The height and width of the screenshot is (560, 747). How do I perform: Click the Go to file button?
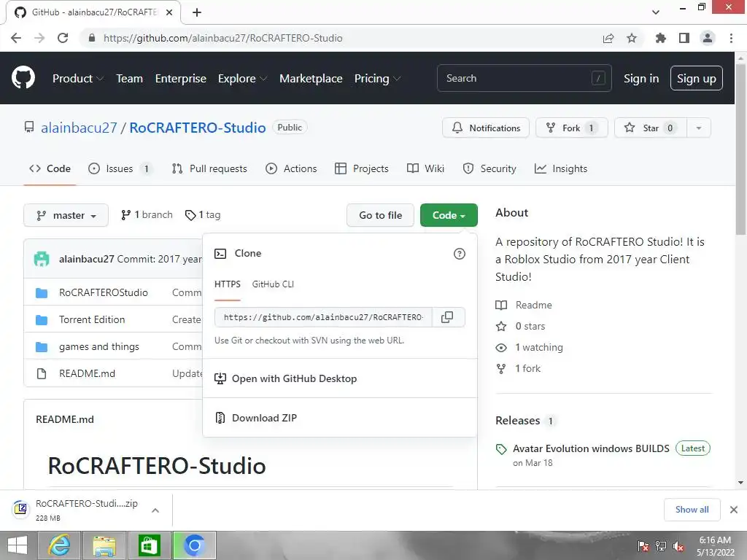point(380,215)
